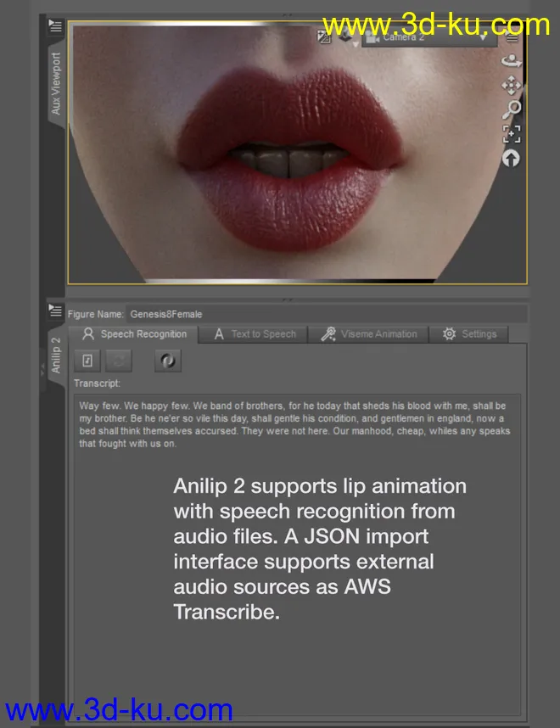Click the pane collapse arrows beside Anilip 2
The height and width of the screenshot is (728, 560).
point(42,370)
